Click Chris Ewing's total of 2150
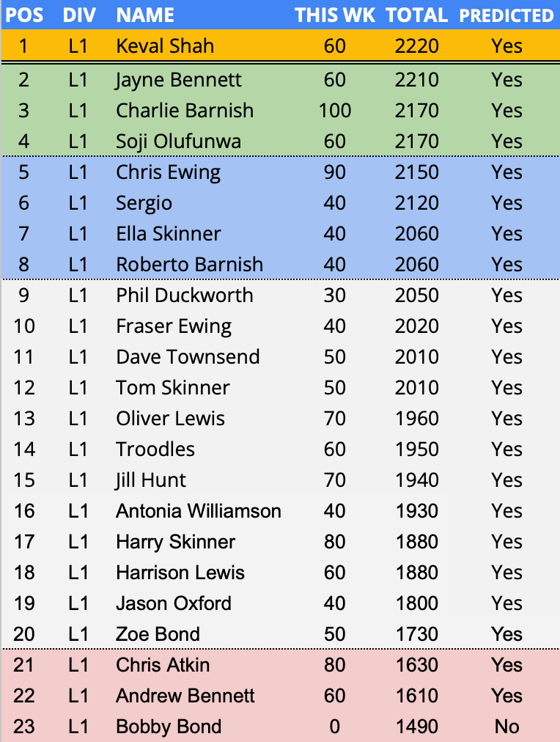The height and width of the screenshot is (742, 560). click(x=416, y=172)
